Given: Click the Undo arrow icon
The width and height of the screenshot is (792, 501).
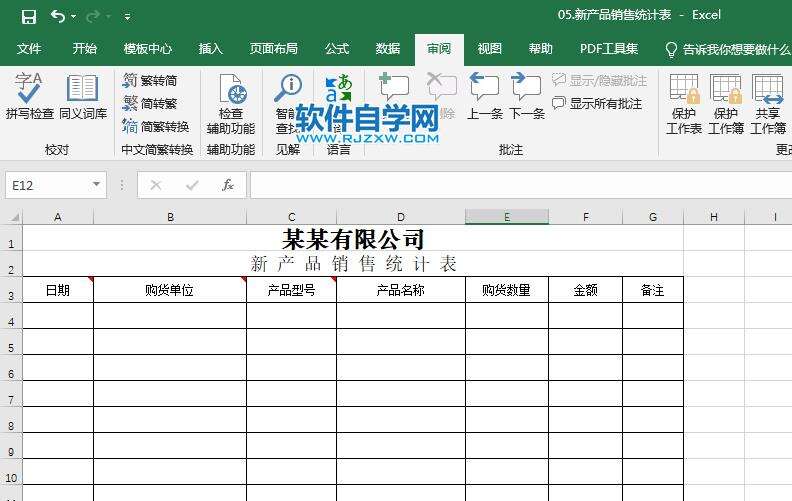Looking at the screenshot, I should pos(57,17).
